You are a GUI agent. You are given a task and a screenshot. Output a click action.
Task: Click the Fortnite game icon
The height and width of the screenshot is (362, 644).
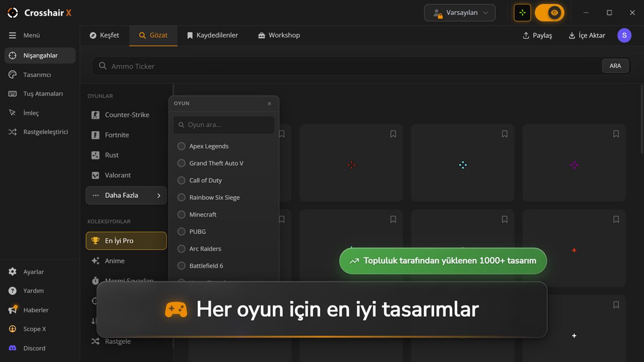[x=96, y=135]
